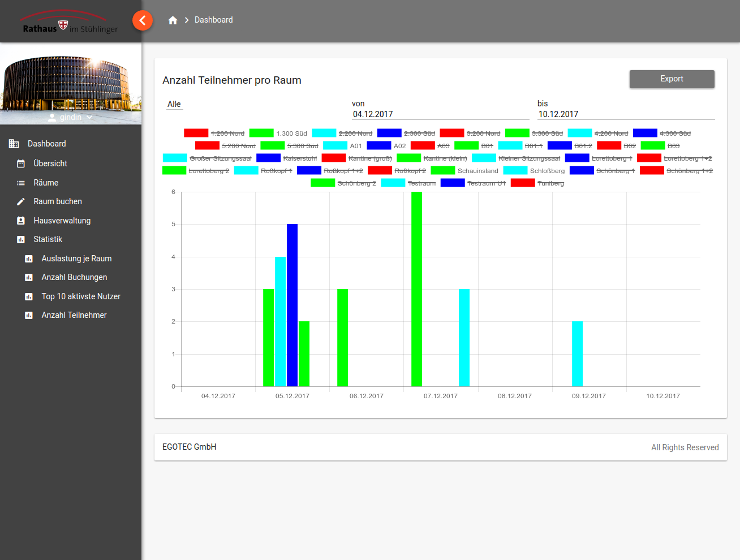Click the cyan 4.200 Nord color swatch
The image size is (740, 560).
pos(580,133)
